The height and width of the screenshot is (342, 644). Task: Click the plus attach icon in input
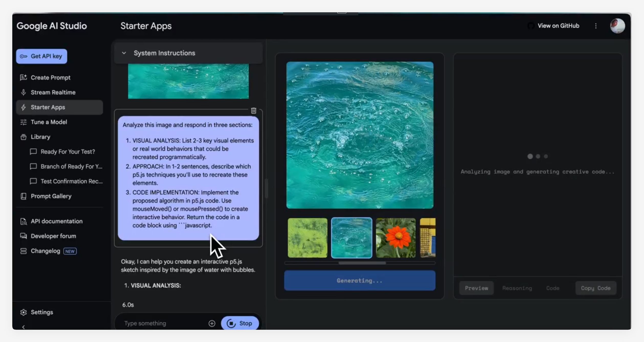[x=212, y=323]
